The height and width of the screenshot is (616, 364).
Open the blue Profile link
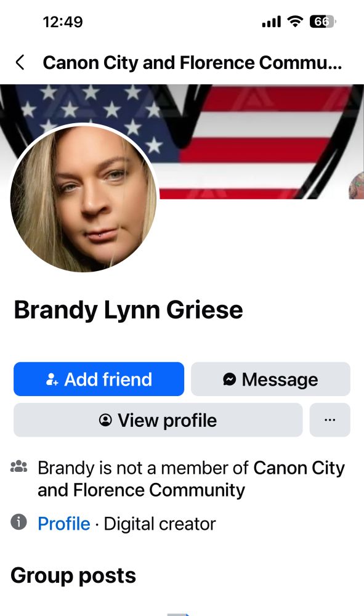point(64,524)
